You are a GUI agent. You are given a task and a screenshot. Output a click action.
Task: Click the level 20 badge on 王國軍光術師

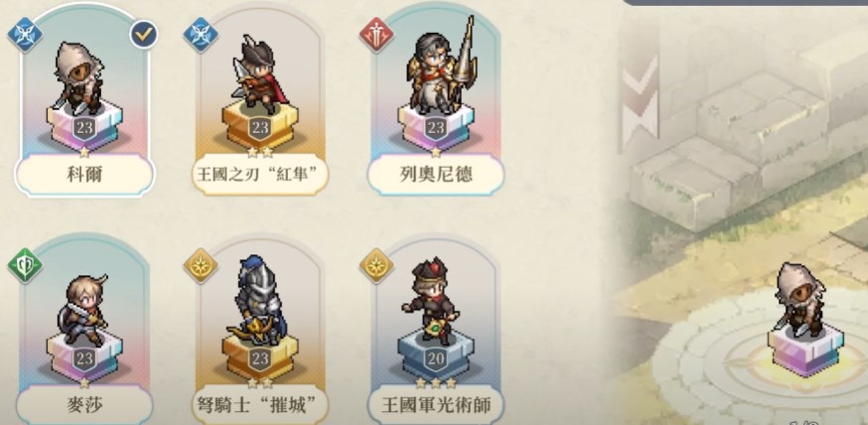pyautogui.click(x=436, y=359)
